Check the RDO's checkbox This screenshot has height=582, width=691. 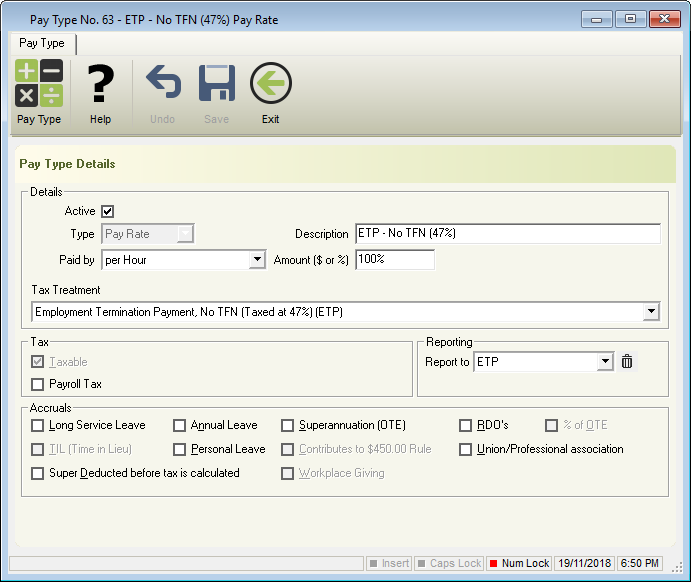(465, 425)
